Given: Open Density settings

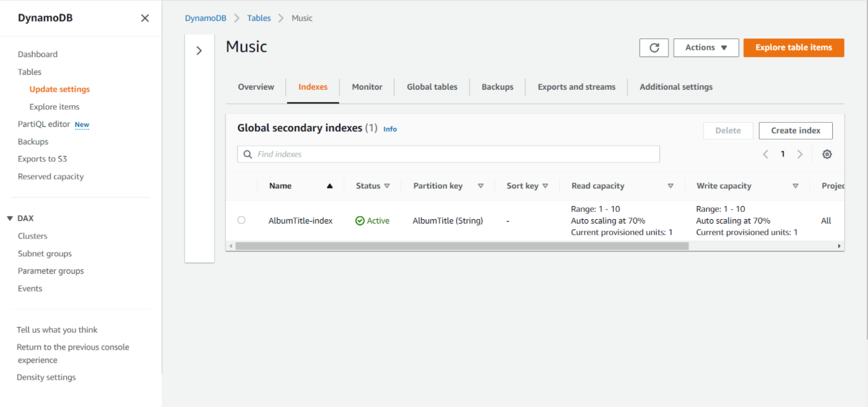Looking at the screenshot, I should click(x=46, y=377).
